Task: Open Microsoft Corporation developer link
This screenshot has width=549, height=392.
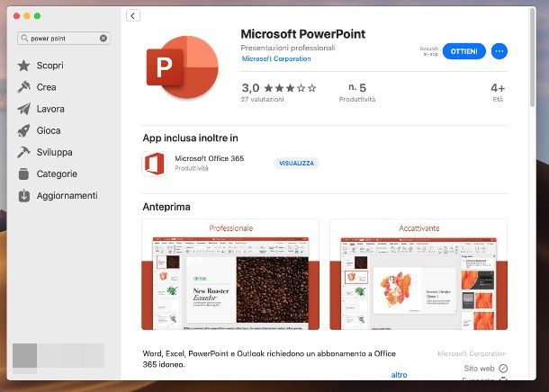Action: click(276, 58)
